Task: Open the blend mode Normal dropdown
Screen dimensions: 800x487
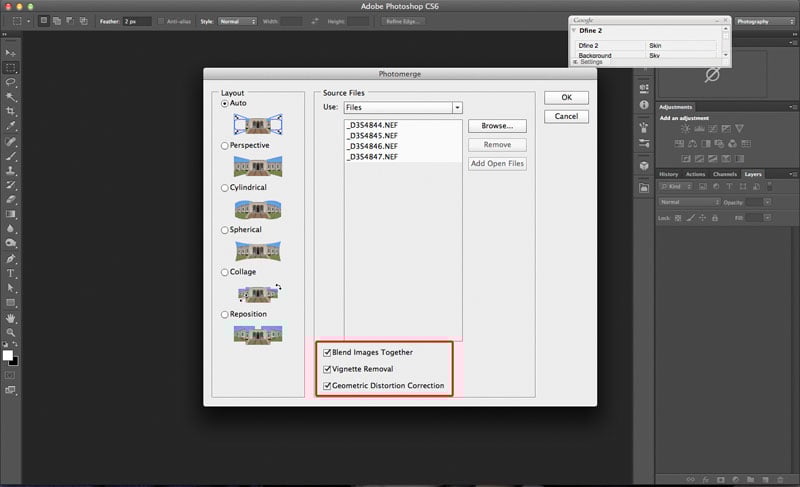Action: click(689, 202)
